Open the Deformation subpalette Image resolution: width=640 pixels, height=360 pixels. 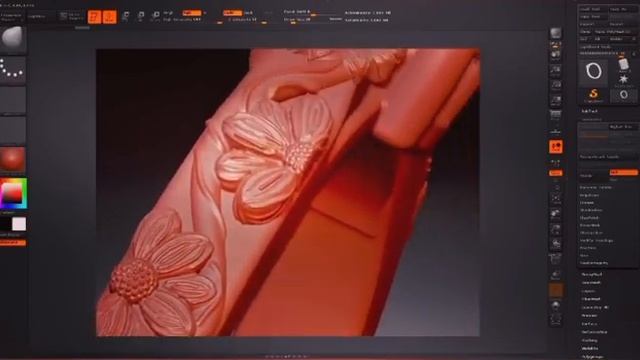pos(595,332)
